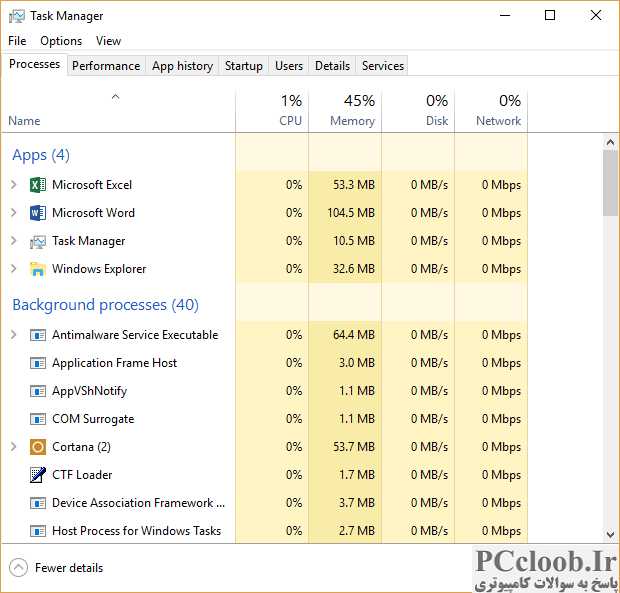
Task: Click the Antimalware Service Executable icon
Action: click(x=38, y=335)
